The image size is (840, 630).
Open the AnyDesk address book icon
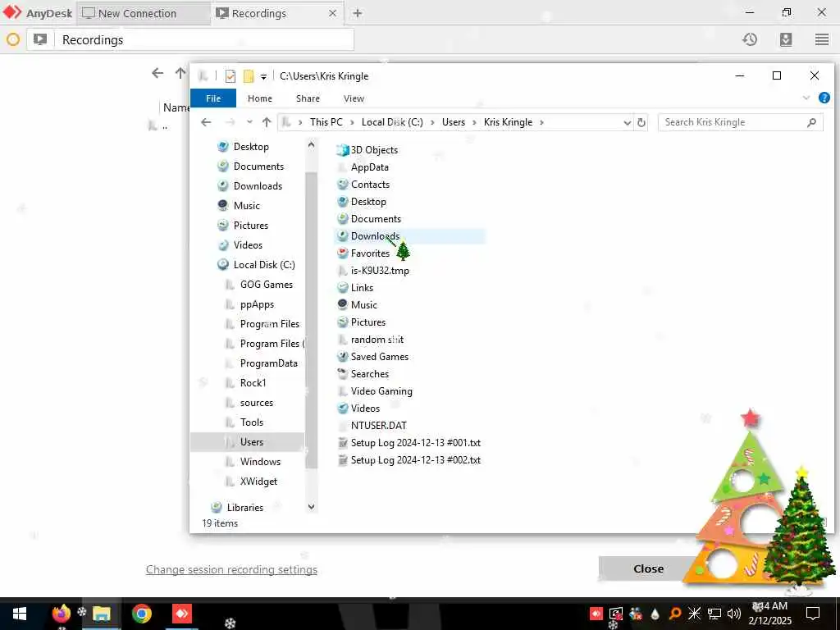coord(786,39)
